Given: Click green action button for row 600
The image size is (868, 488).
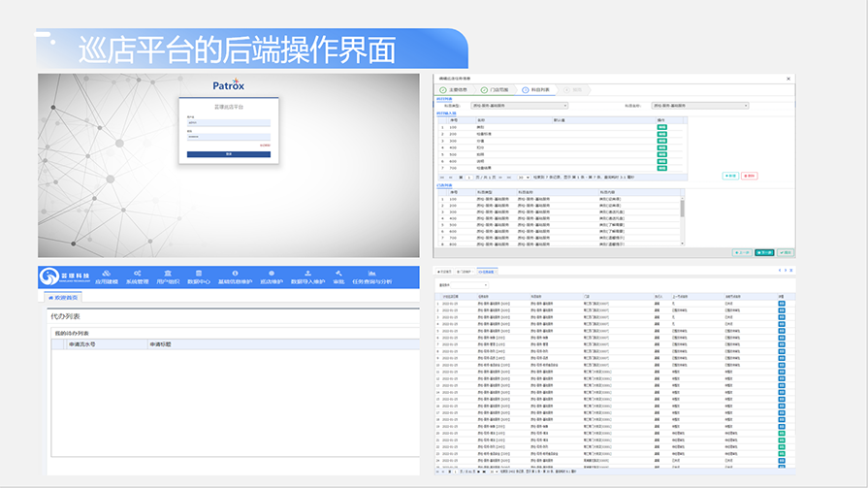Looking at the screenshot, I should coord(661,161).
